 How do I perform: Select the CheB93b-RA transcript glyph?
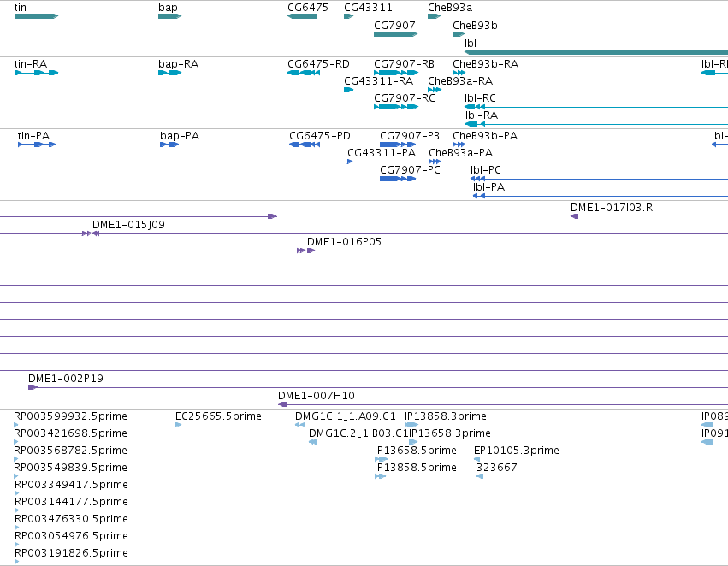point(459,73)
